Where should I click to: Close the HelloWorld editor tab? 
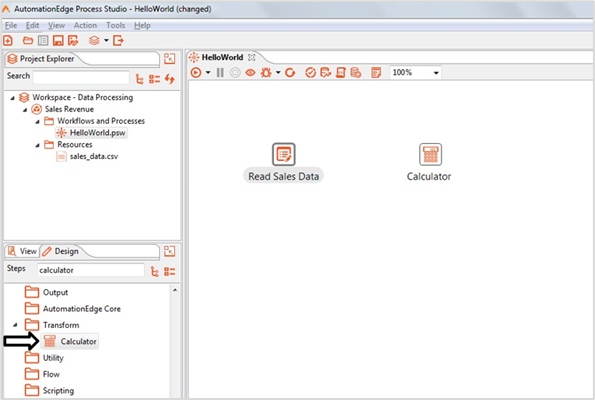[x=251, y=58]
